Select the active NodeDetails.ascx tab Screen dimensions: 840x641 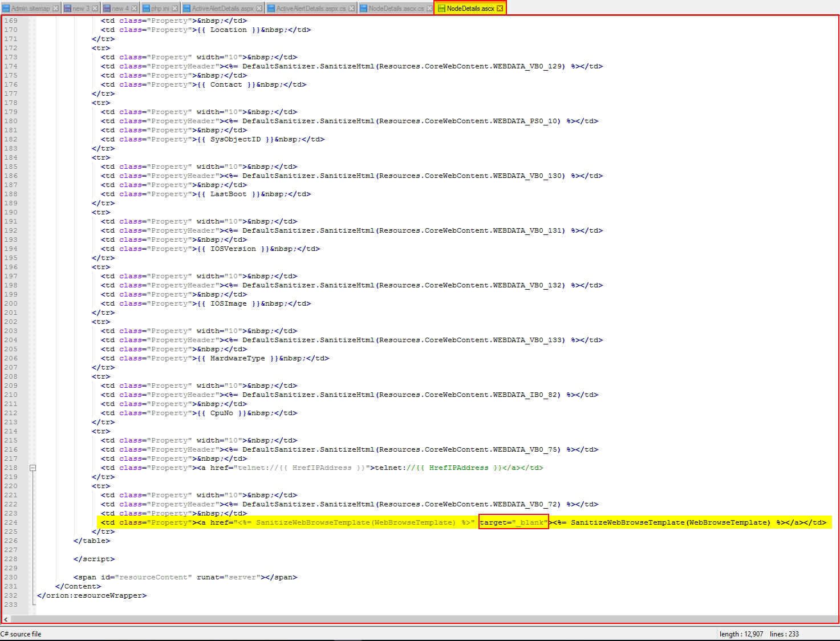[470, 8]
